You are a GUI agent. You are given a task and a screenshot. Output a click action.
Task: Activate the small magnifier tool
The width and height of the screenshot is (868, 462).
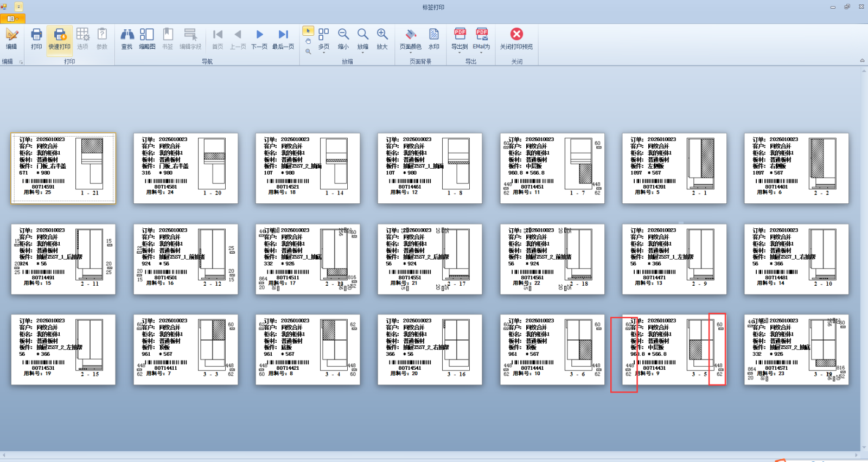tap(308, 52)
